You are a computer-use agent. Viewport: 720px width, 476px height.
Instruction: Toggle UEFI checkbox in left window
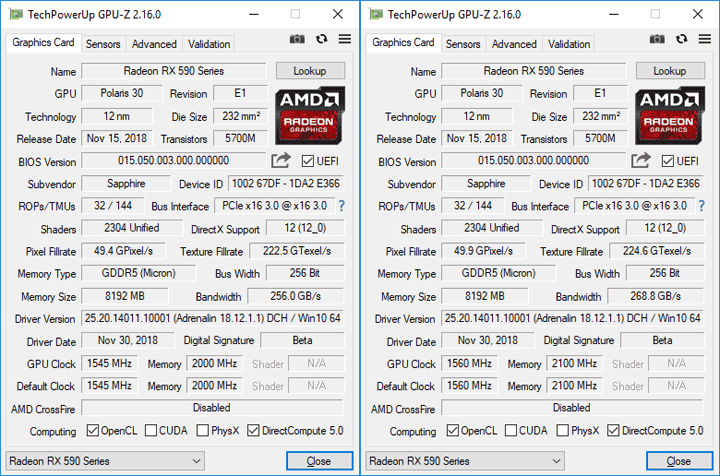click(308, 161)
